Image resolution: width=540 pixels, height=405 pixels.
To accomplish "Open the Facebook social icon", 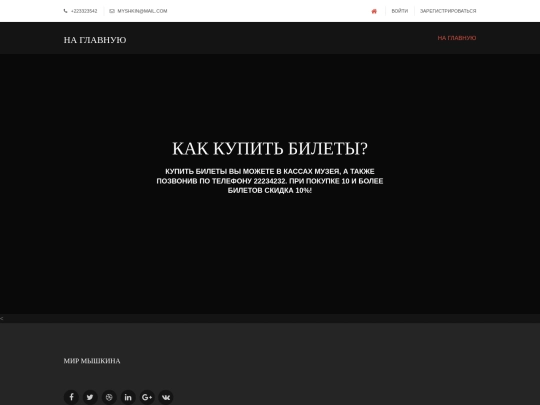I will (x=71, y=397).
